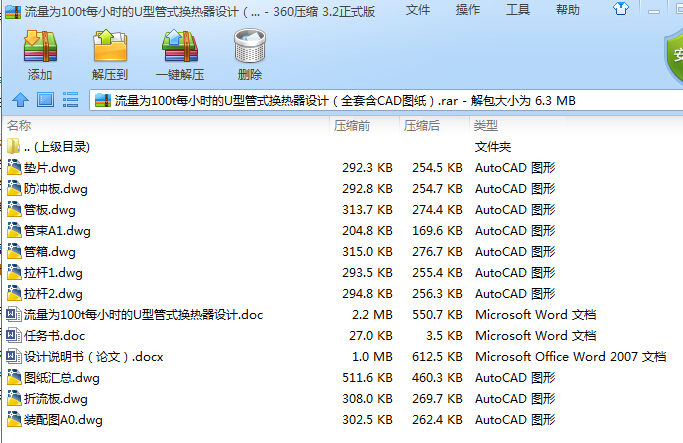Click the 612.5 KB compressed size
Viewport: 683px width, 443px height.
[437, 357]
